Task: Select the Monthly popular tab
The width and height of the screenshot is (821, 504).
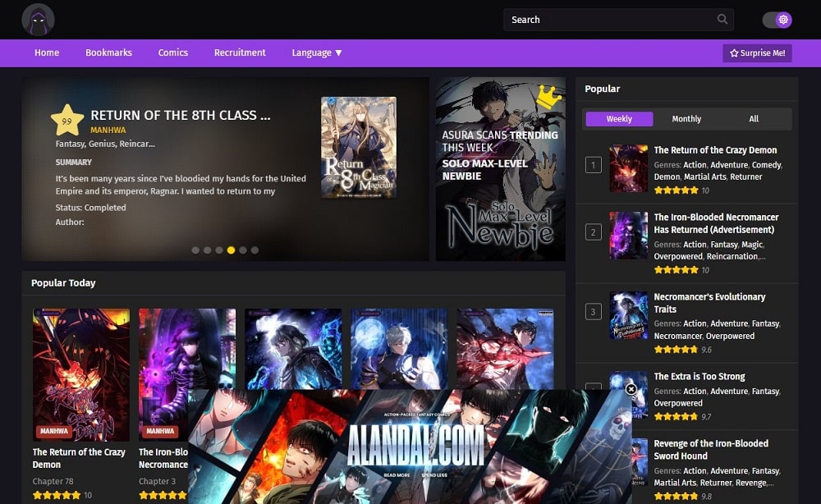Action: click(x=686, y=119)
